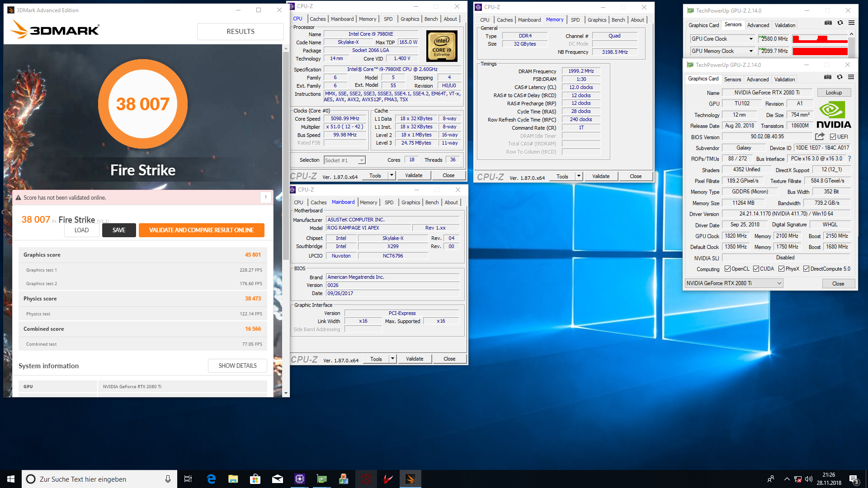The image size is (868, 488).
Task: Expand Tools dropdown arrow in CPU-Z Memory window
Action: 579,176
